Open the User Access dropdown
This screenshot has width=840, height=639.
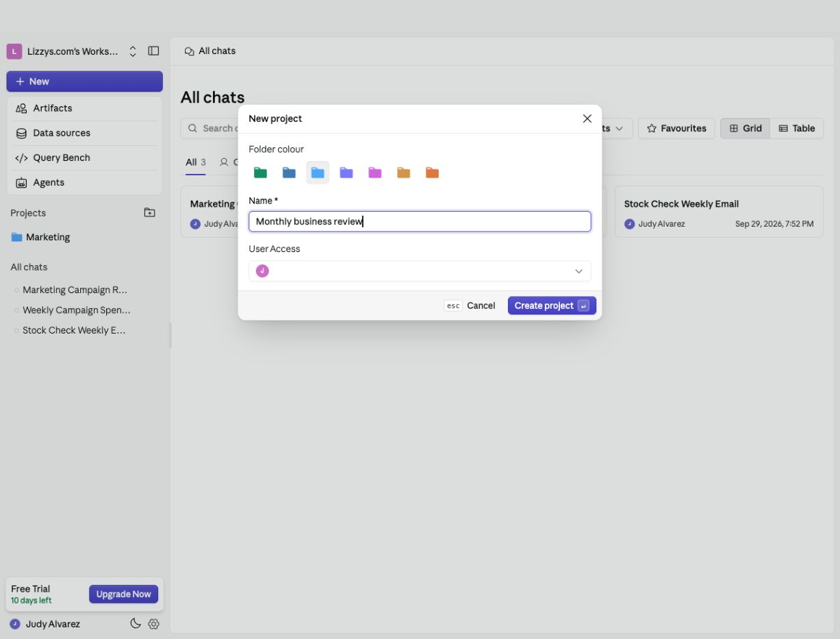pyautogui.click(x=420, y=271)
